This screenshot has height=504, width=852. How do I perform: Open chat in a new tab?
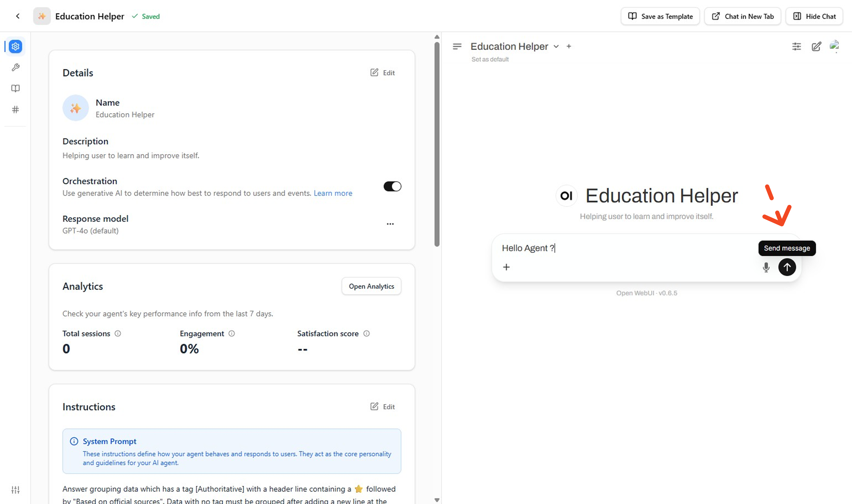(x=742, y=16)
